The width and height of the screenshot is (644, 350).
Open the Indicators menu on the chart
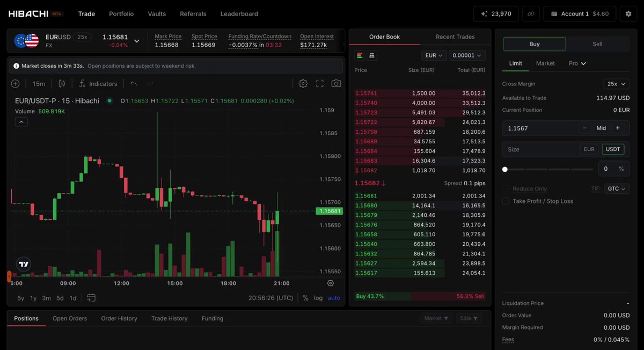coord(98,84)
